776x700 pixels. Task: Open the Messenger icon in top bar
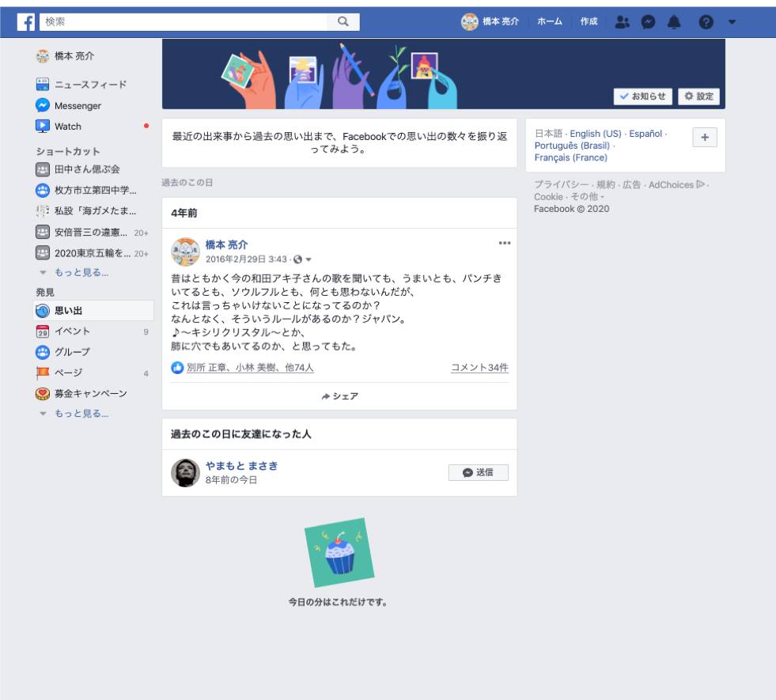click(x=648, y=22)
